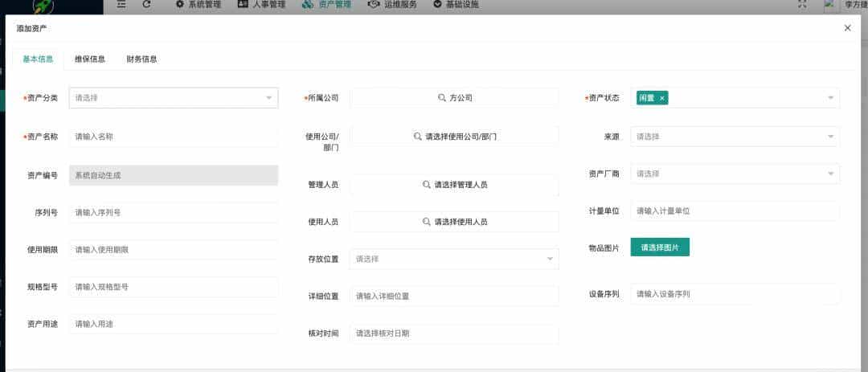
Task: Open the 来源 dropdown
Action: [735, 137]
